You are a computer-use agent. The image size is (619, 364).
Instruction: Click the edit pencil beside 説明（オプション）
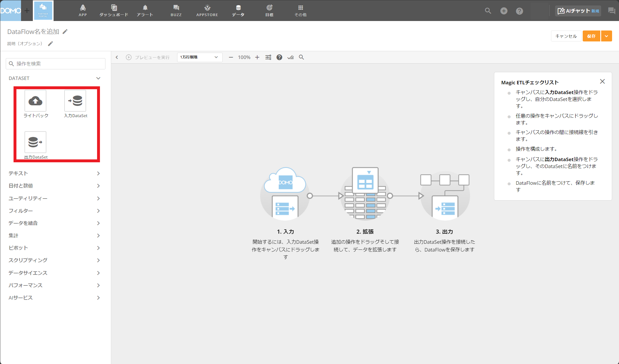[x=50, y=44]
